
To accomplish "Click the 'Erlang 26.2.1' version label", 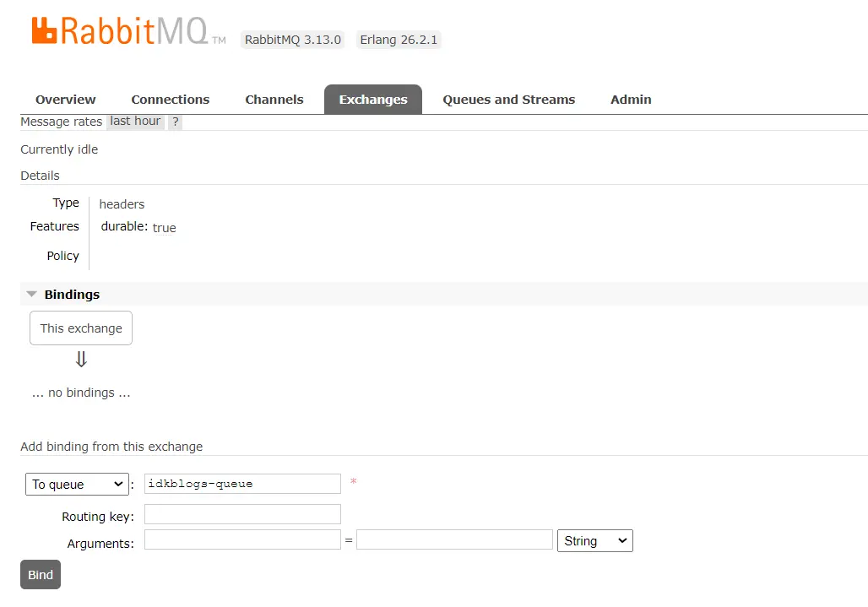I will [x=399, y=40].
